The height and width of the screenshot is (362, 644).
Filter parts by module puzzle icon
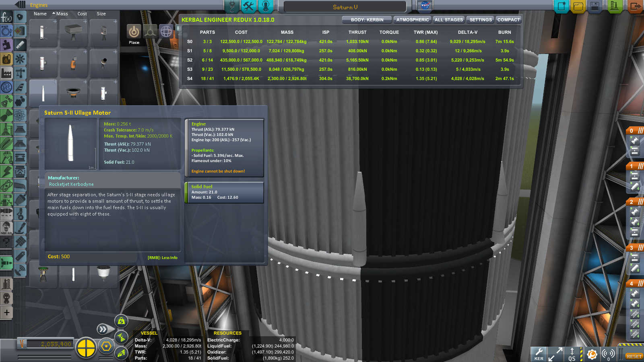point(6,45)
